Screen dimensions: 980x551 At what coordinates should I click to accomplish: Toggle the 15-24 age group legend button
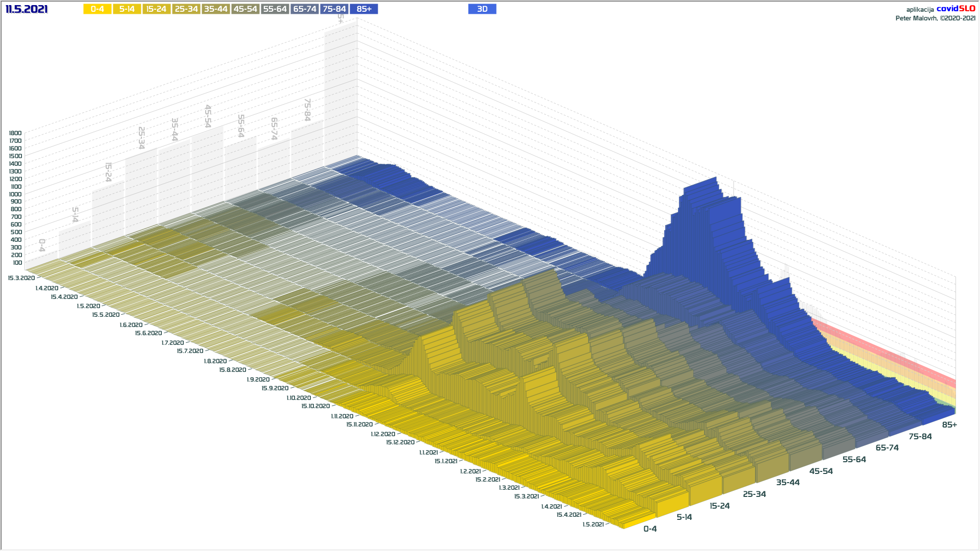pyautogui.click(x=156, y=9)
